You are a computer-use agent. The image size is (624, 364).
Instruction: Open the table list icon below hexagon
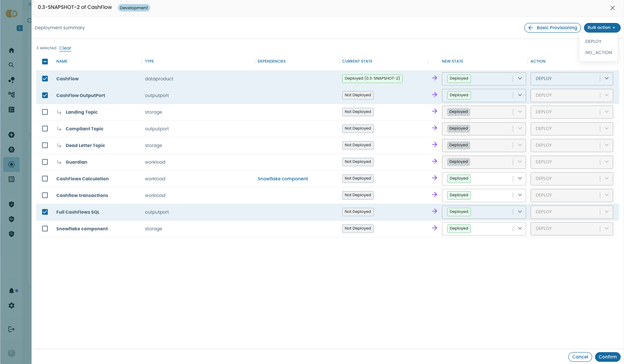[11, 179]
